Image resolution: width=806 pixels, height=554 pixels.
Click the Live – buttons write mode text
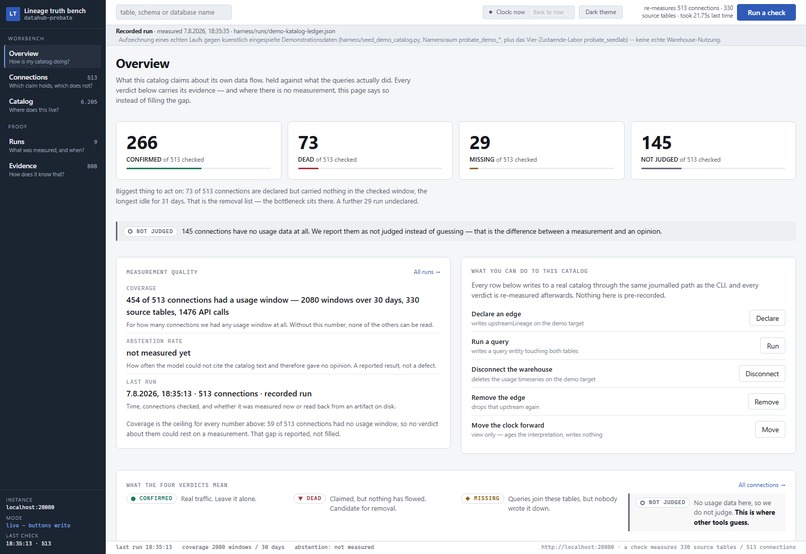pyautogui.click(x=38, y=525)
